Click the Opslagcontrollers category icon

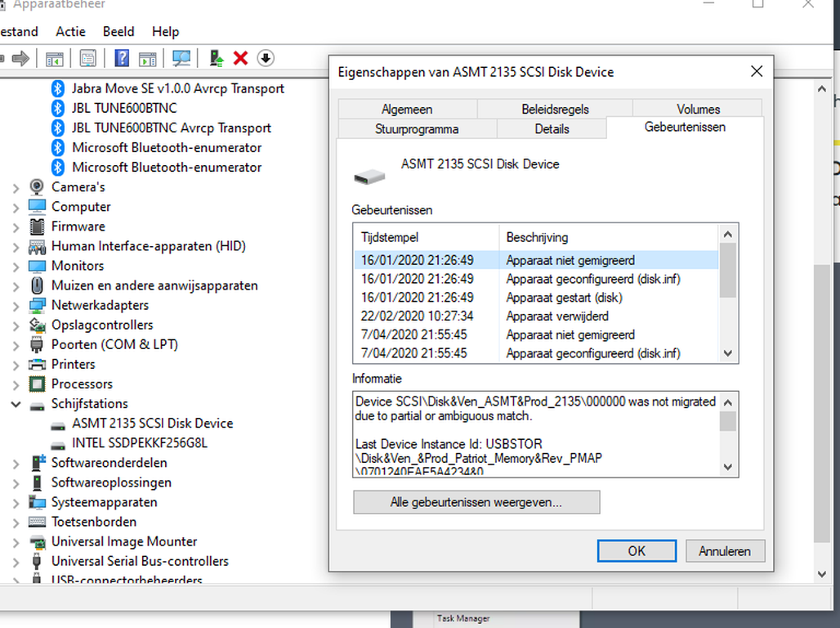point(37,325)
